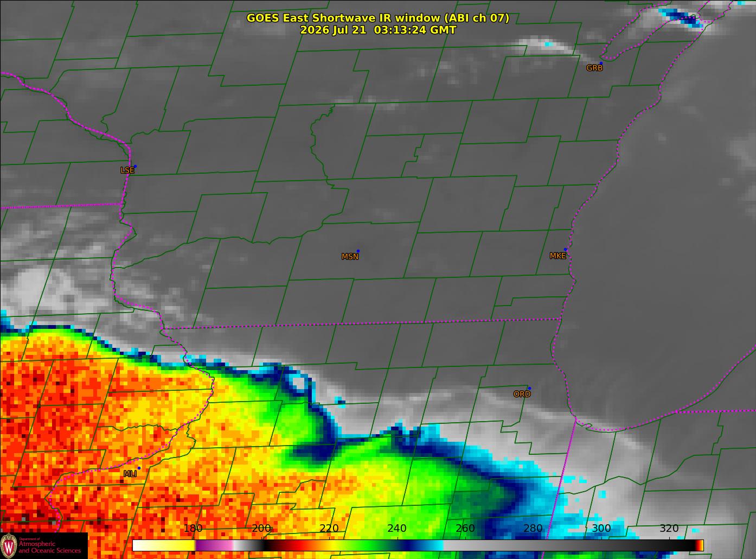Image resolution: width=756 pixels, height=559 pixels.
Task: Click the MSN station label
Action: coord(350,257)
